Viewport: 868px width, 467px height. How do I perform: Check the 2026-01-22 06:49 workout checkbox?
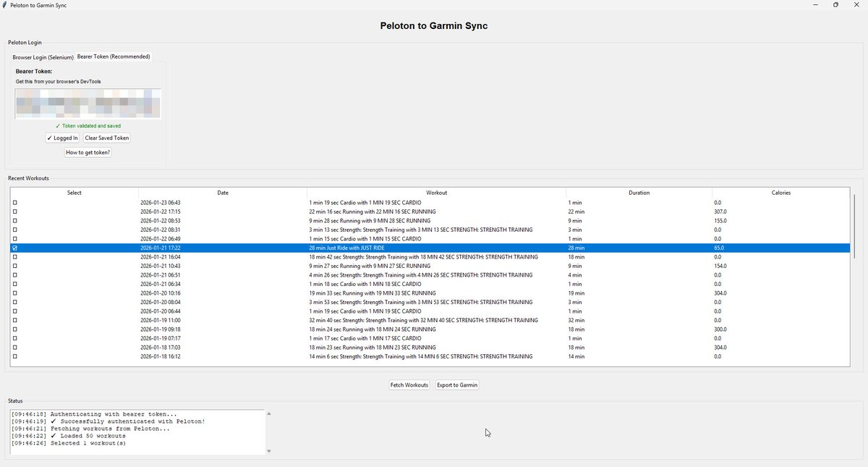(14, 239)
